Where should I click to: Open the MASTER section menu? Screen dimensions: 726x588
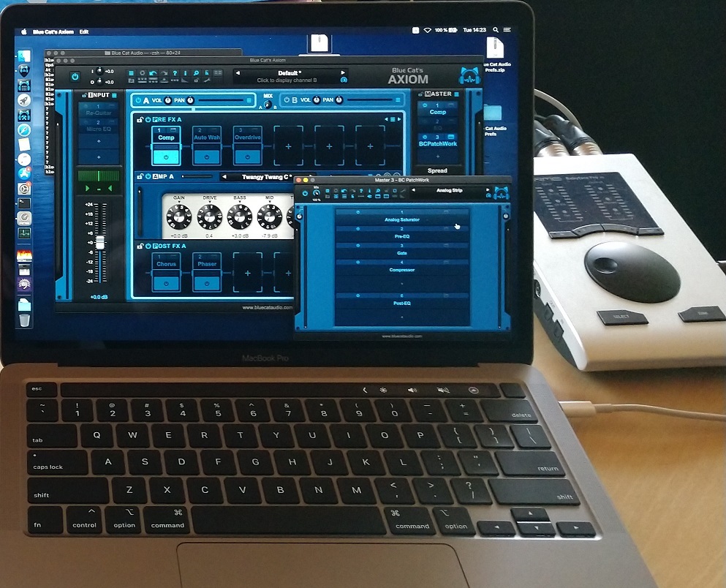456,94
